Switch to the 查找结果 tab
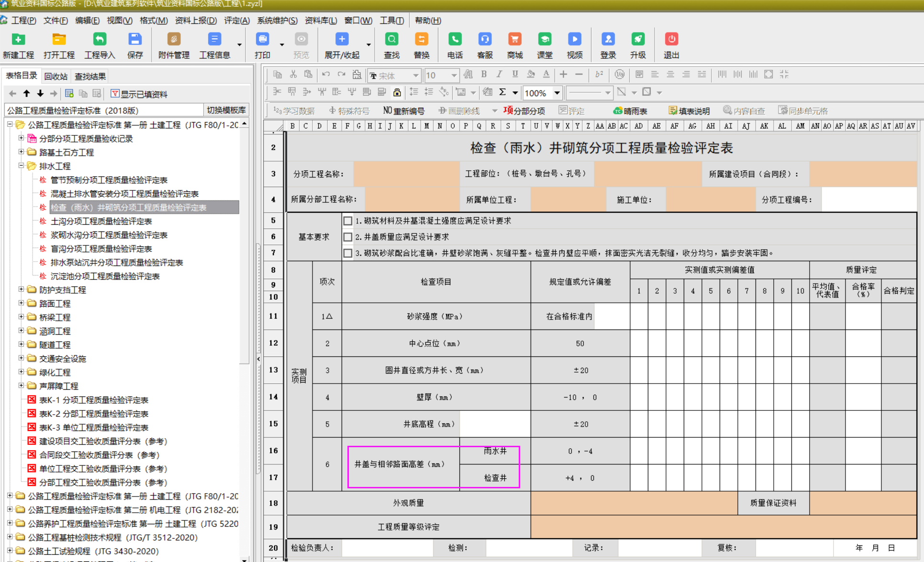This screenshot has height=562, width=924. [90, 76]
